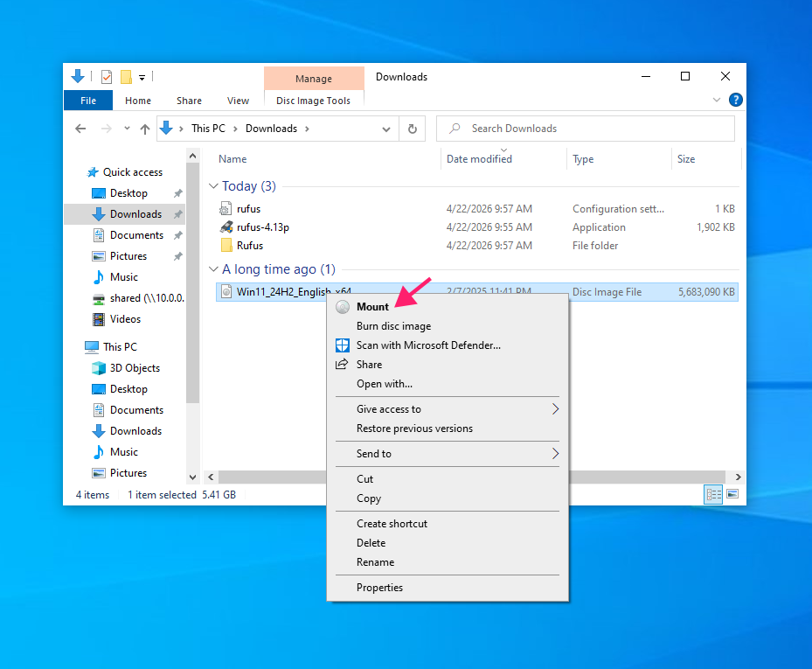The height and width of the screenshot is (669, 812).
Task: Open the Recent locations dropdown arrow
Action: [x=127, y=129]
